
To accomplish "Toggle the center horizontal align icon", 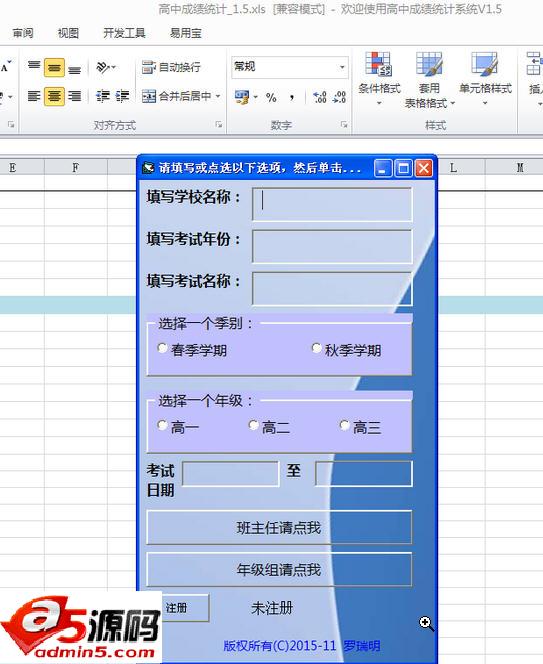I will coord(54,96).
